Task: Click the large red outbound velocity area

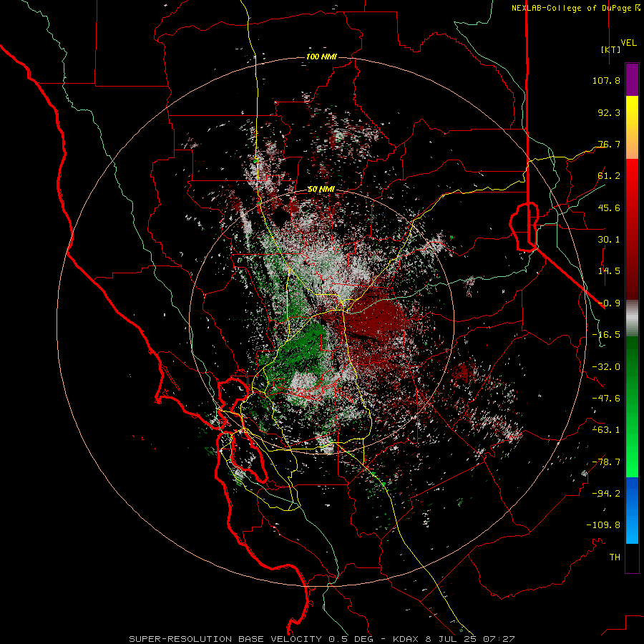Action: click(376, 324)
